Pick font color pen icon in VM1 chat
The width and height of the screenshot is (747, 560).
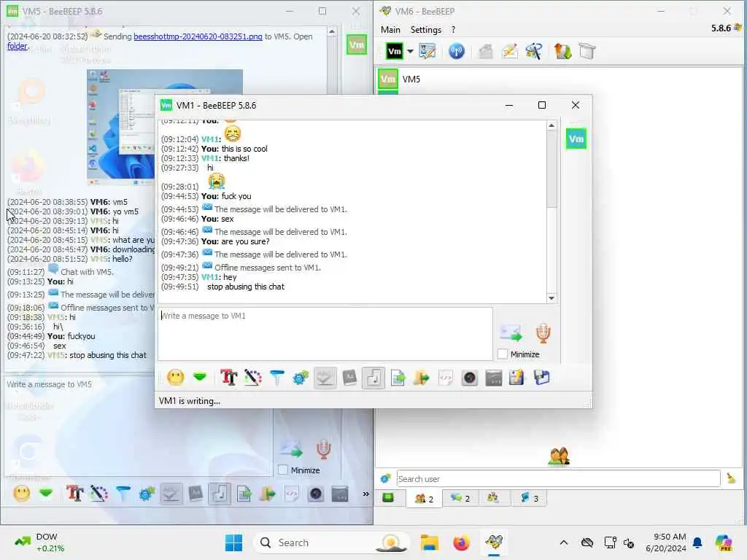click(x=252, y=378)
